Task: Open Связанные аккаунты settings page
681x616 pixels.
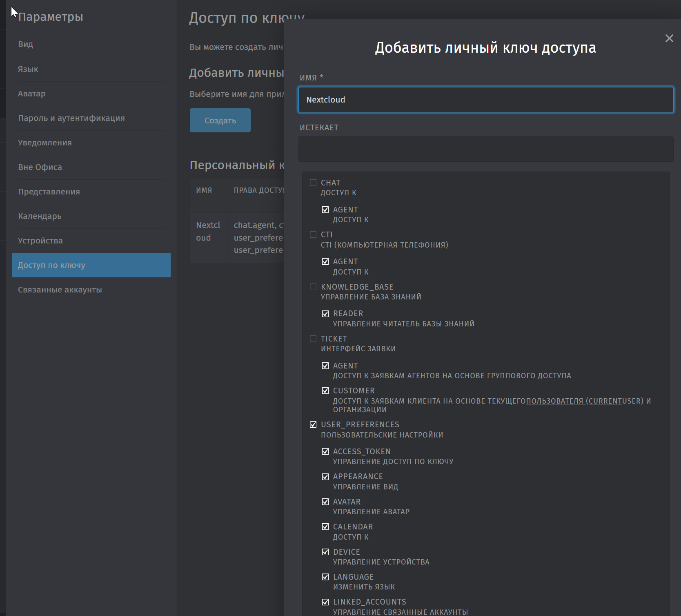Action: pyautogui.click(x=60, y=290)
